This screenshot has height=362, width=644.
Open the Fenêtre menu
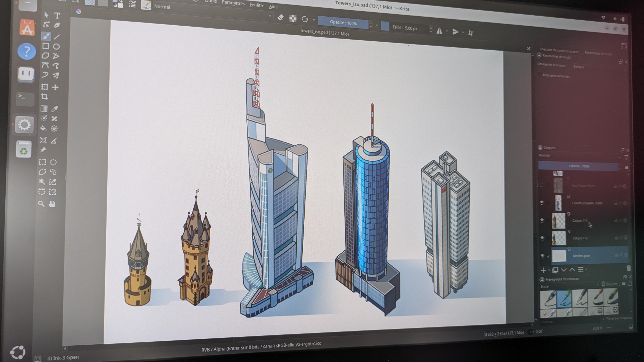(x=257, y=5)
